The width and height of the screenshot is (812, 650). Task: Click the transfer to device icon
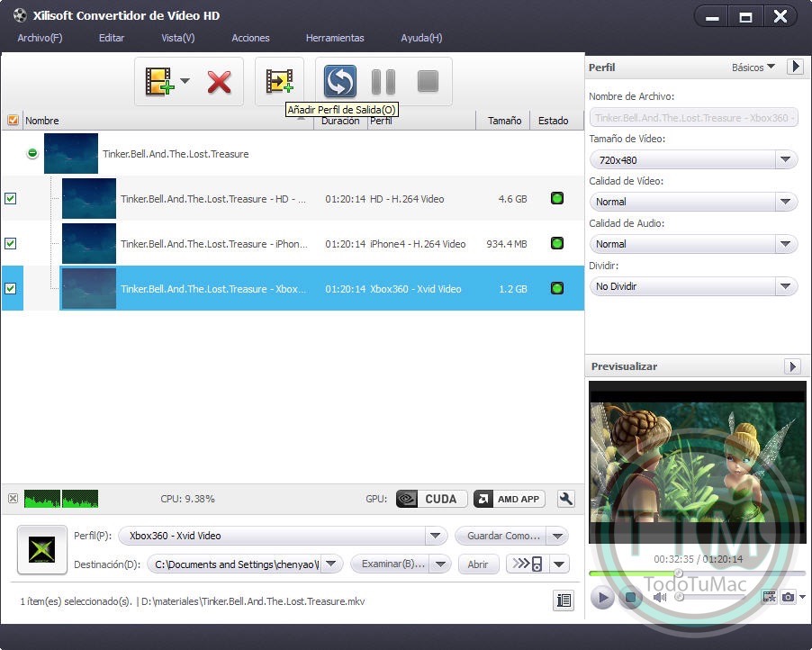pos(528,564)
